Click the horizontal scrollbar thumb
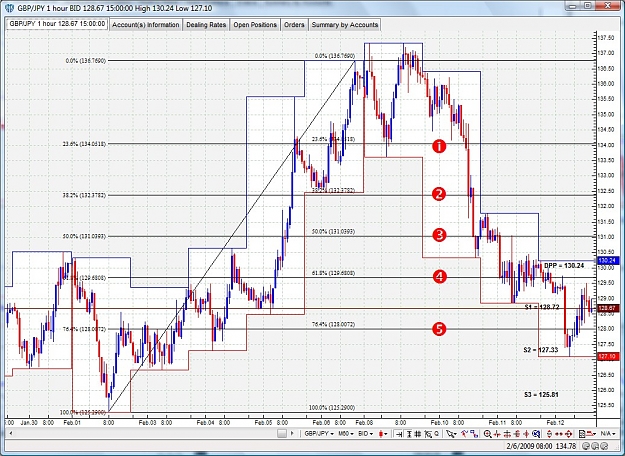 282,434
